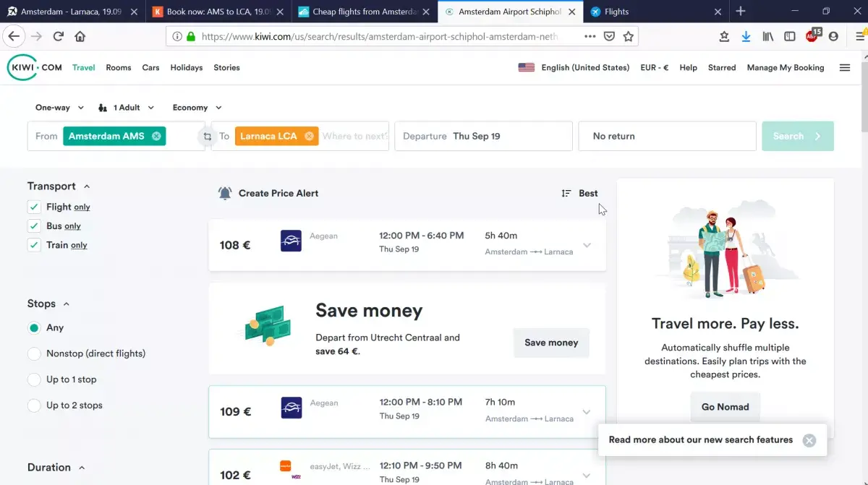Open the browser downloads panel
This screenshot has width=868, height=485.
coord(746,37)
